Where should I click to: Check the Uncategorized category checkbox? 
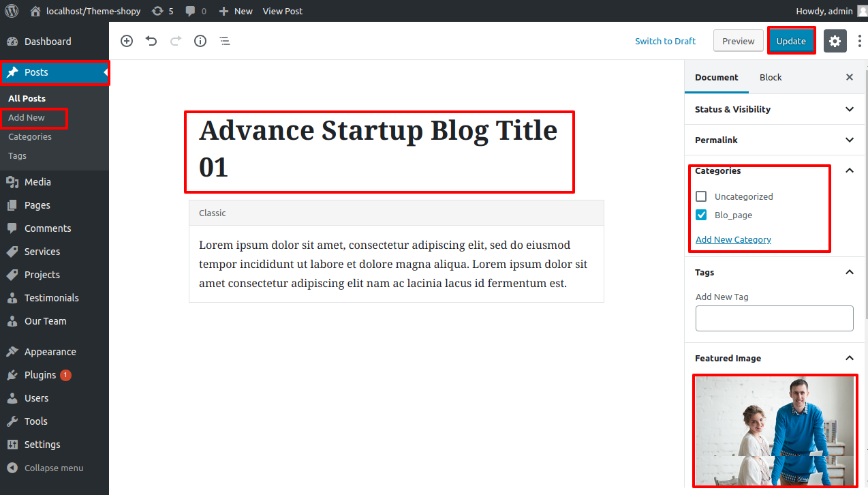(701, 196)
